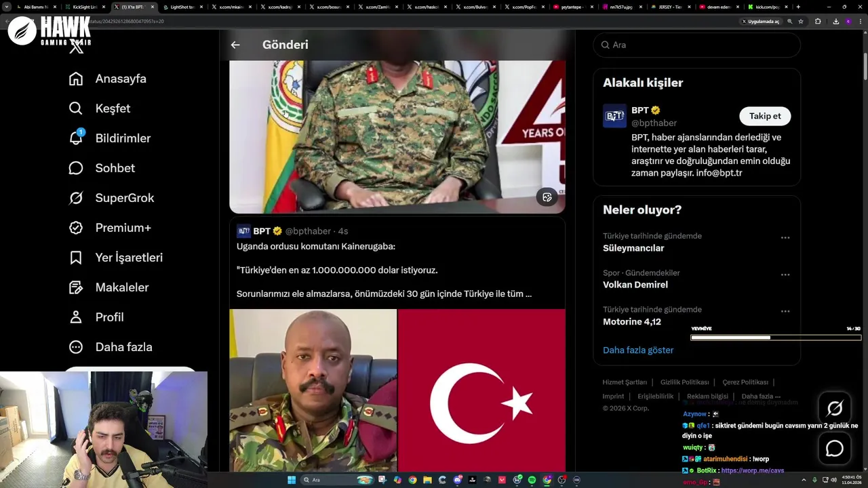This screenshot has height=488, width=868.
Task: Open the browser extensions puzzle icon
Action: click(818, 21)
